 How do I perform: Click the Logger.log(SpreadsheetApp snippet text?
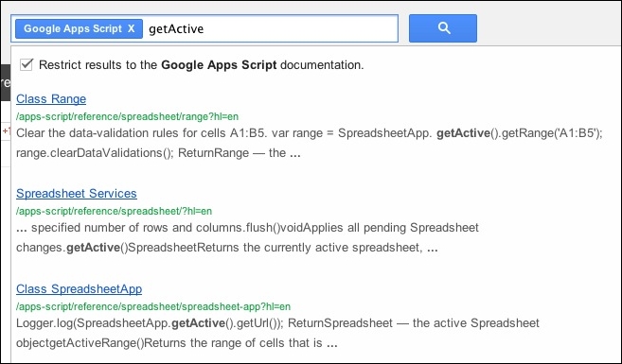pyautogui.click(x=277, y=333)
